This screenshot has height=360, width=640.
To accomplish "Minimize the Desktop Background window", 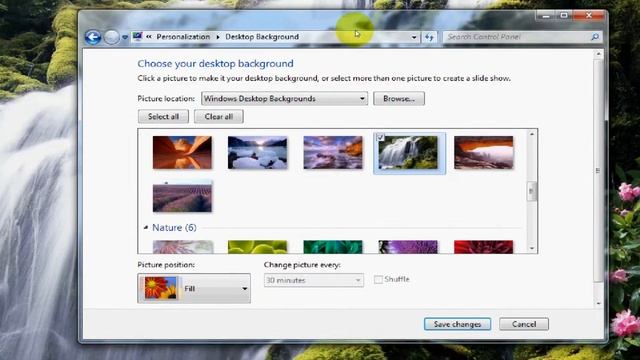I will click(x=546, y=16).
